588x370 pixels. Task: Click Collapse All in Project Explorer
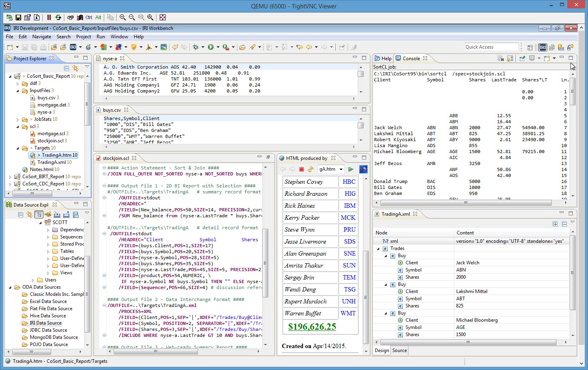tap(67, 69)
